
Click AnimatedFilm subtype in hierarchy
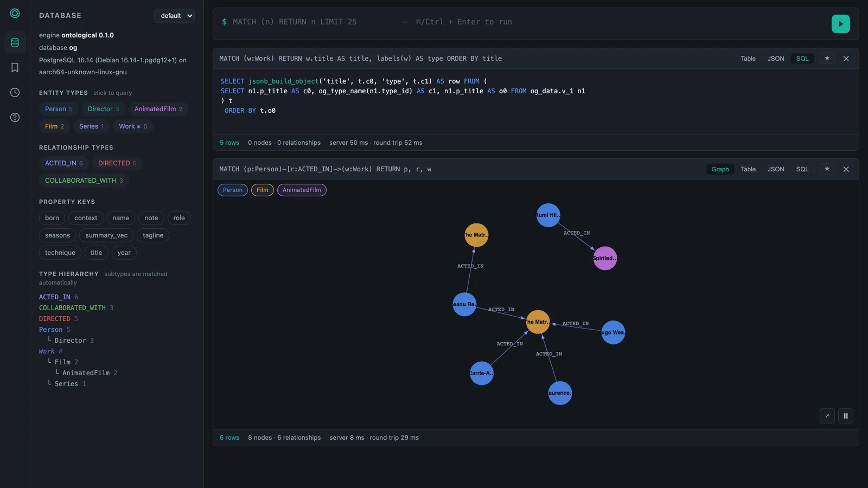[86, 373]
